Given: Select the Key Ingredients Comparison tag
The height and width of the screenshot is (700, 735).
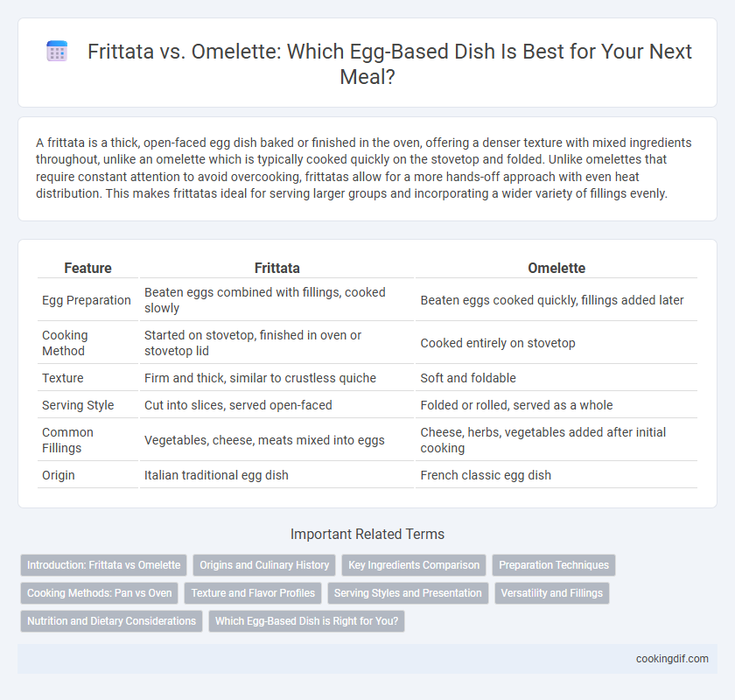Looking at the screenshot, I should tap(414, 565).
